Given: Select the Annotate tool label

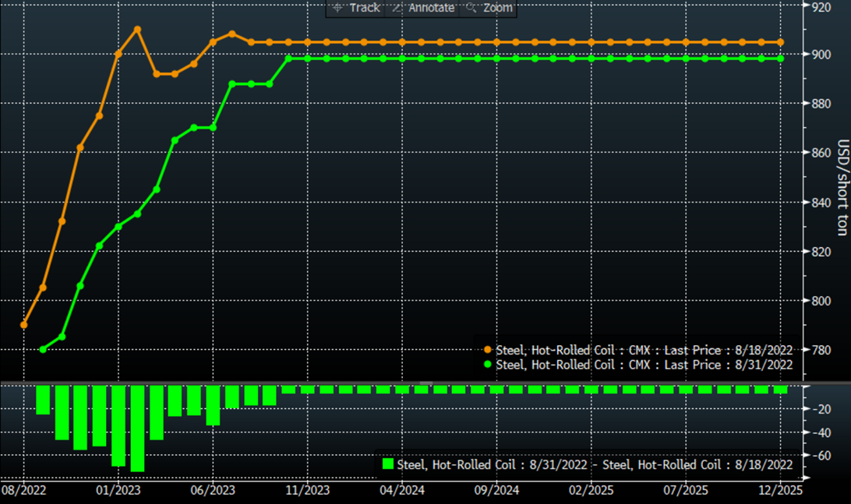Looking at the screenshot, I should 431,8.
